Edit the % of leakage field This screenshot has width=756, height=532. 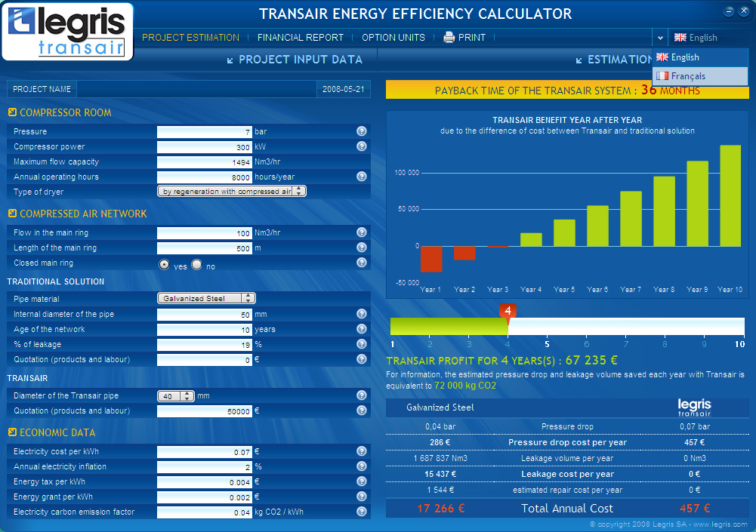click(205, 345)
